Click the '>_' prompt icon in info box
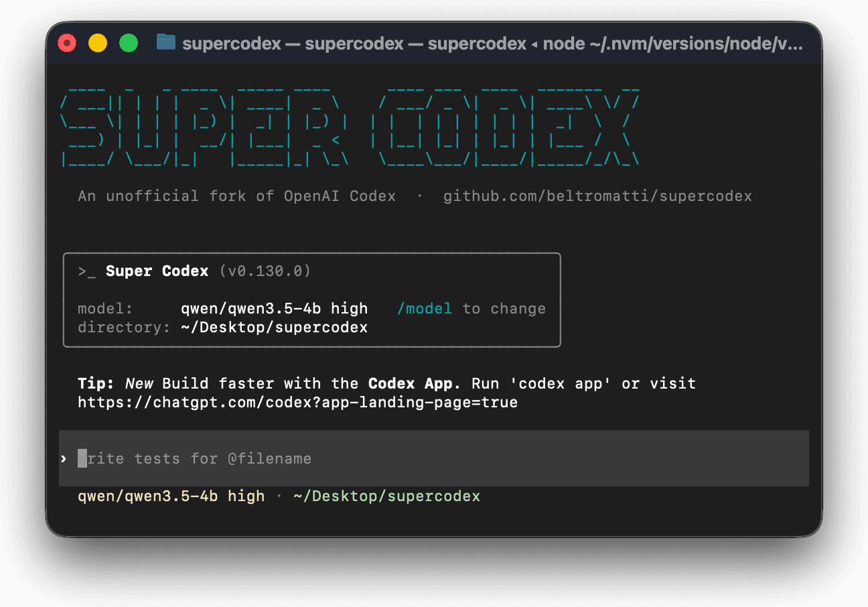Image resolution: width=868 pixels, height=607 pixels. click(87, 271)
